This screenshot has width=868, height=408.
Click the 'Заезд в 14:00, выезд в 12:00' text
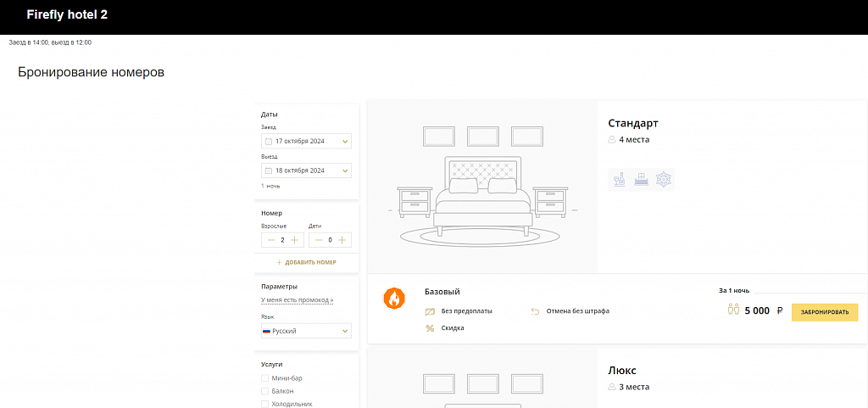50,42
